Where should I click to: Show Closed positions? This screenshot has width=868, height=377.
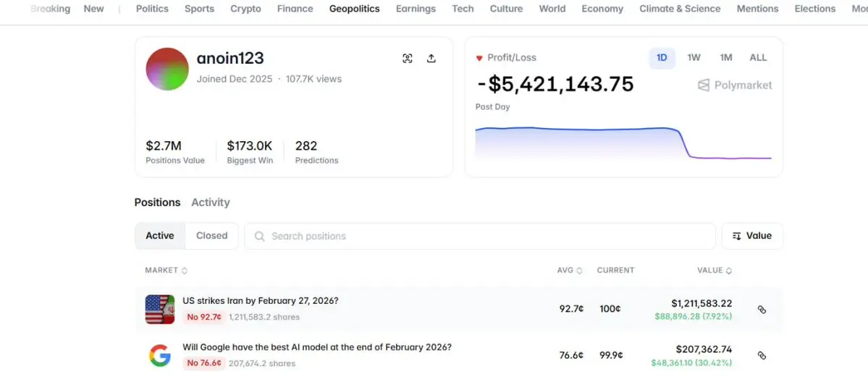[x=211, y=236]
